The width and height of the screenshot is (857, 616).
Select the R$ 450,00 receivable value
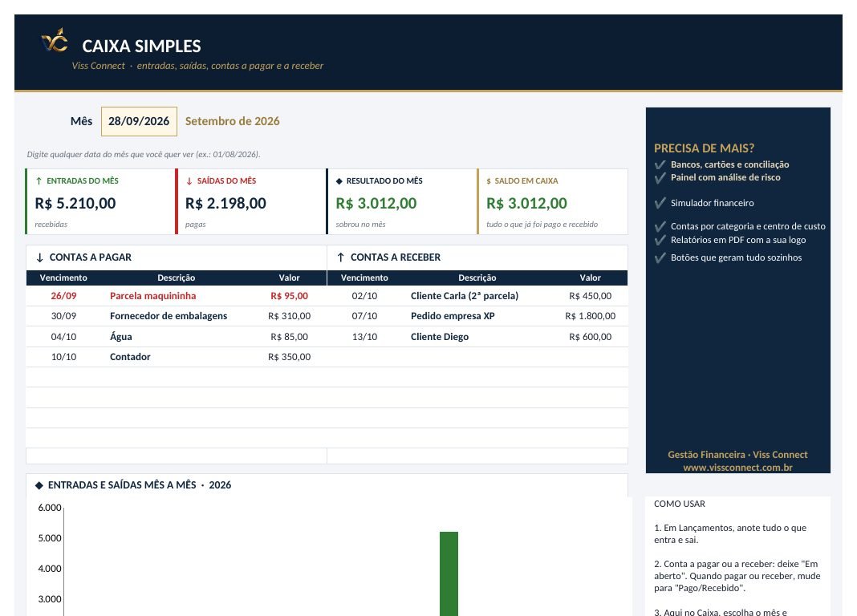coord(591,295)
